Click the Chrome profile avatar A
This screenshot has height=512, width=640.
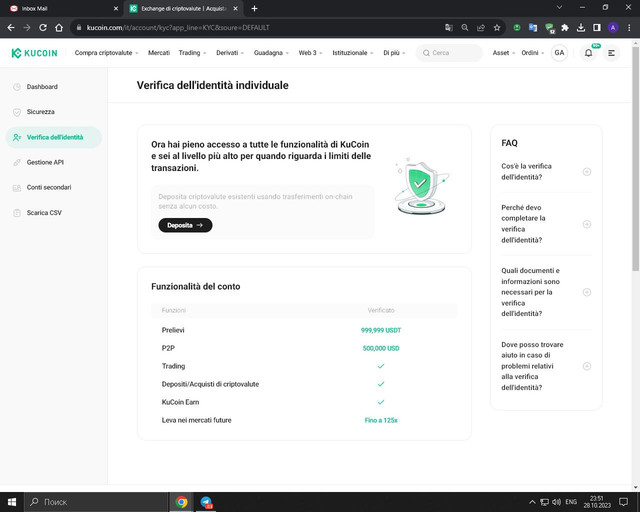click(613, 28)
